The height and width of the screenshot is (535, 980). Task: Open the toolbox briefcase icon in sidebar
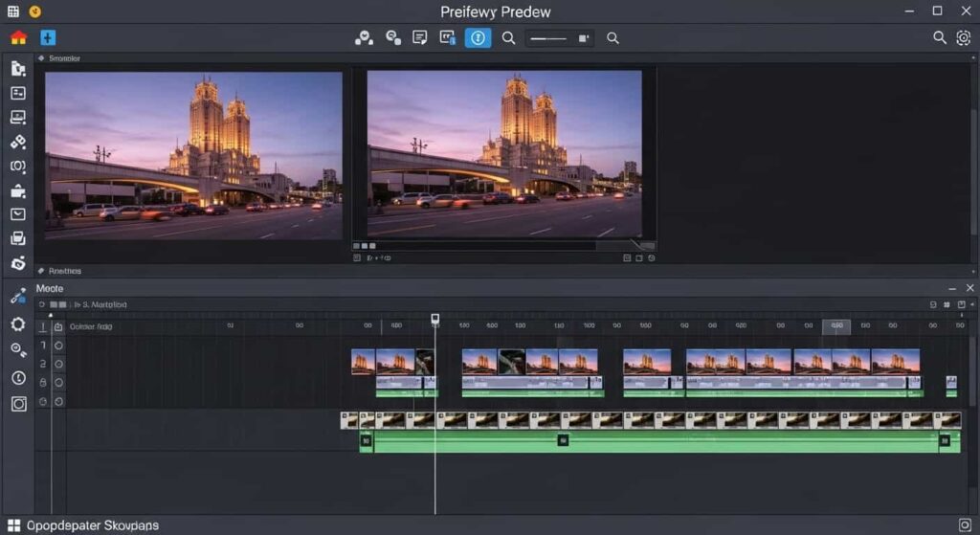click(x=18, y=190)
